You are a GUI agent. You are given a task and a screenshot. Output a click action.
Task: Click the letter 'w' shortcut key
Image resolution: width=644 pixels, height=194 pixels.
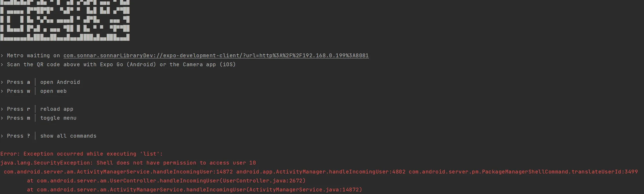pos(28,91)
